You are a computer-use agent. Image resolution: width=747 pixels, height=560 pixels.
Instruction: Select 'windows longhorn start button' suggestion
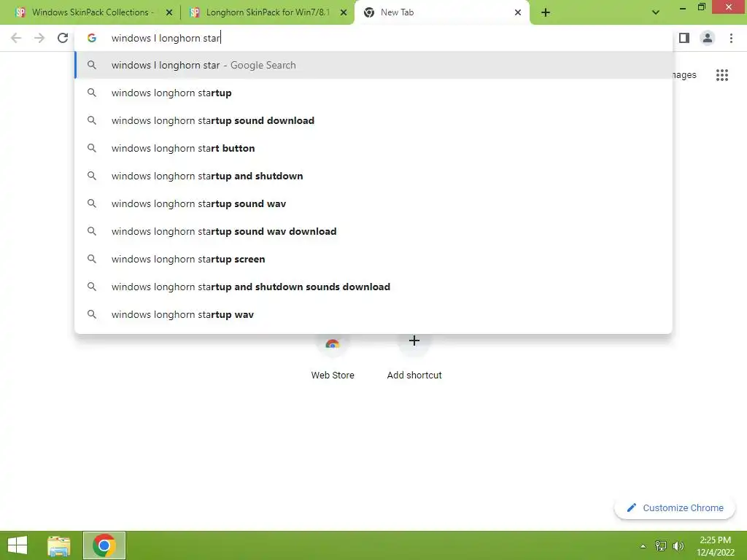(x=373, y=148)
